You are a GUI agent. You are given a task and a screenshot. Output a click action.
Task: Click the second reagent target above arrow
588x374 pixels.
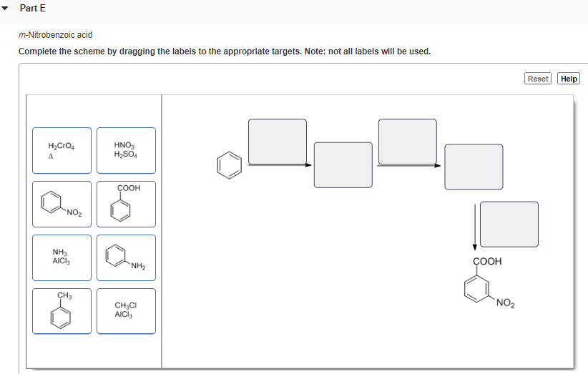(x=408, y=142)
